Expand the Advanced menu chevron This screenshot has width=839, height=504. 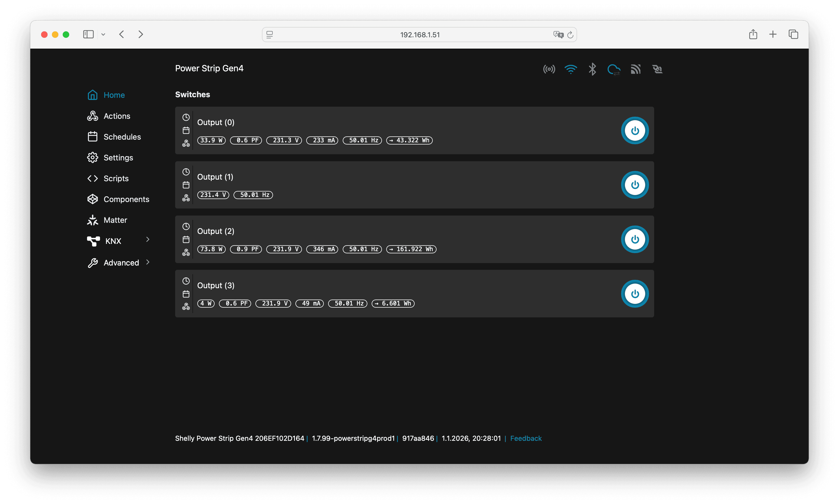(148, 262)
